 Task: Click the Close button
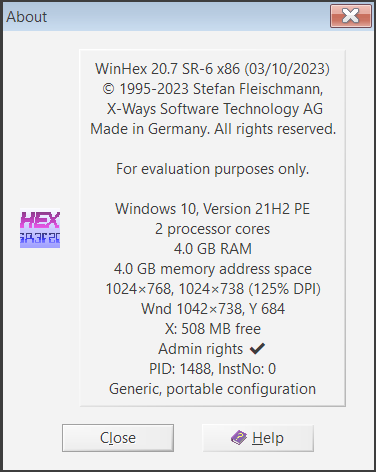118,438
